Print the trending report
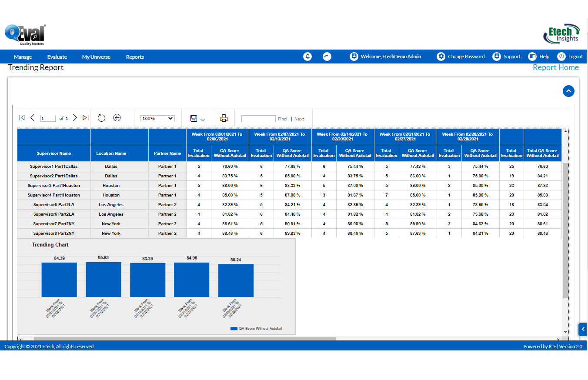 [224, 118]
